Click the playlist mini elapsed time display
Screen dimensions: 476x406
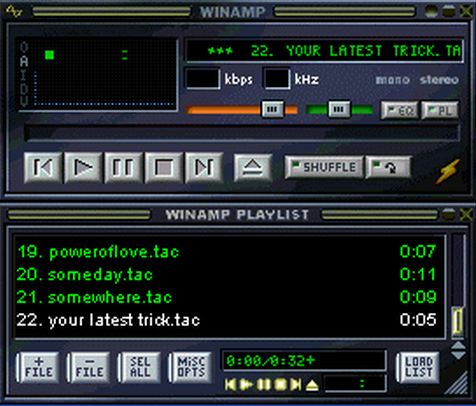click(x=355, y=384)
